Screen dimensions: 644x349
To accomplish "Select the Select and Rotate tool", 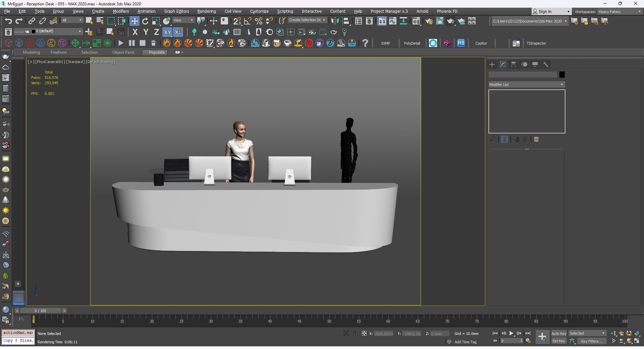I will pos(145,21).
